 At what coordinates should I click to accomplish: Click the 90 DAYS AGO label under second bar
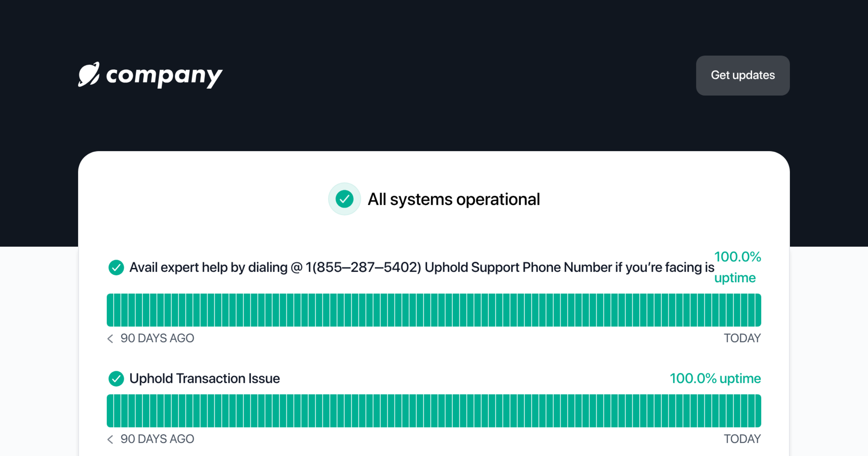[x=157, y=439]
